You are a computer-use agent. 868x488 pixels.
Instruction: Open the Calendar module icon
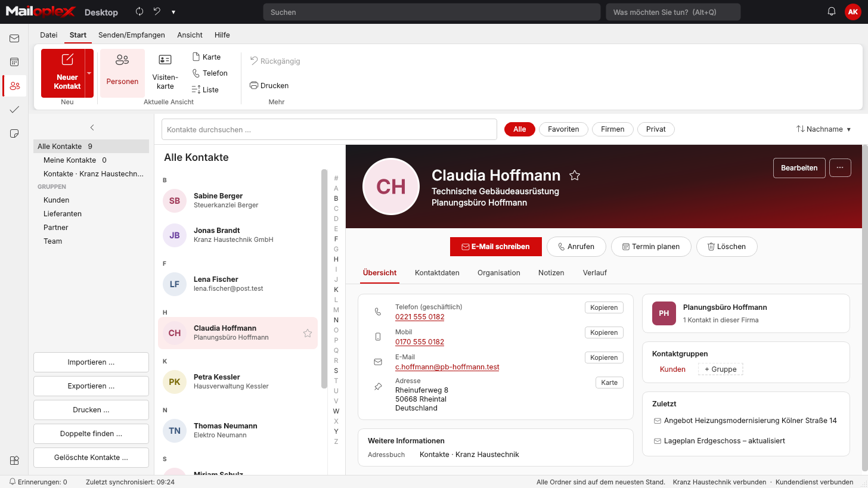pyautogui.click(x=14, y=62)
